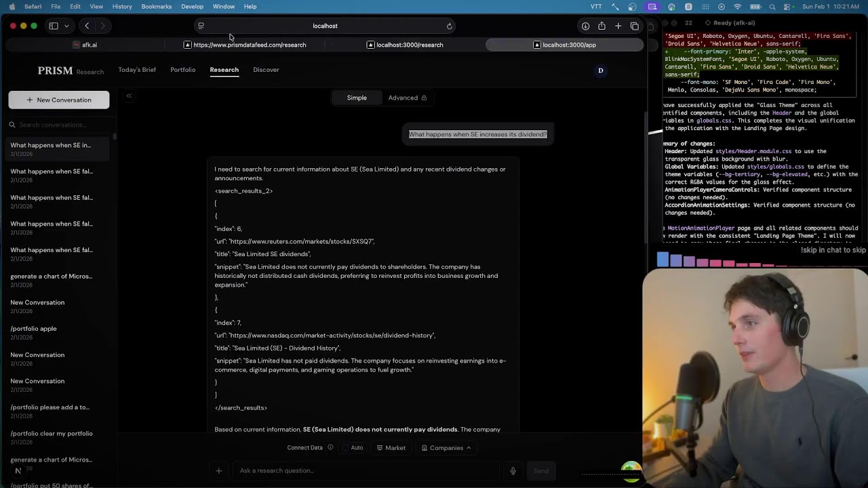
Task: Click the Nasdaq dividend-history URL text
Action: (332, 335)
